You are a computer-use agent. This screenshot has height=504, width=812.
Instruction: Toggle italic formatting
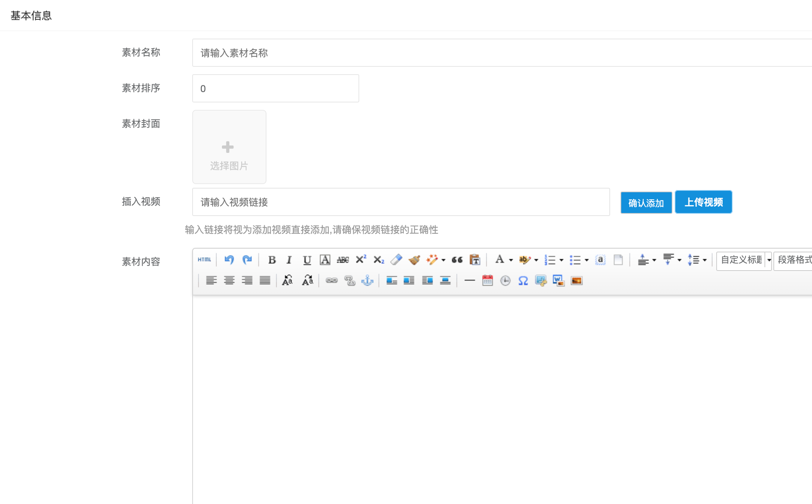click(289, 260)
